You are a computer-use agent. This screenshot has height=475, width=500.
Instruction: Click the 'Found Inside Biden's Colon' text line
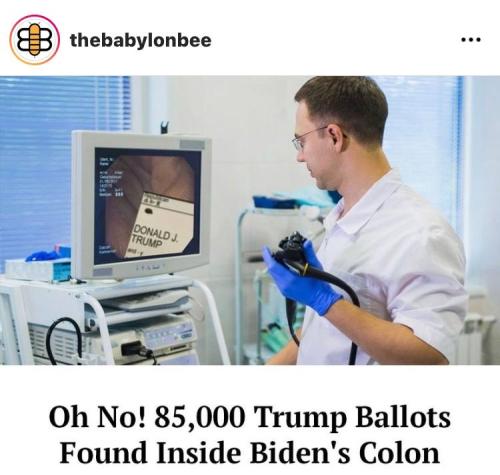(250, 452)
